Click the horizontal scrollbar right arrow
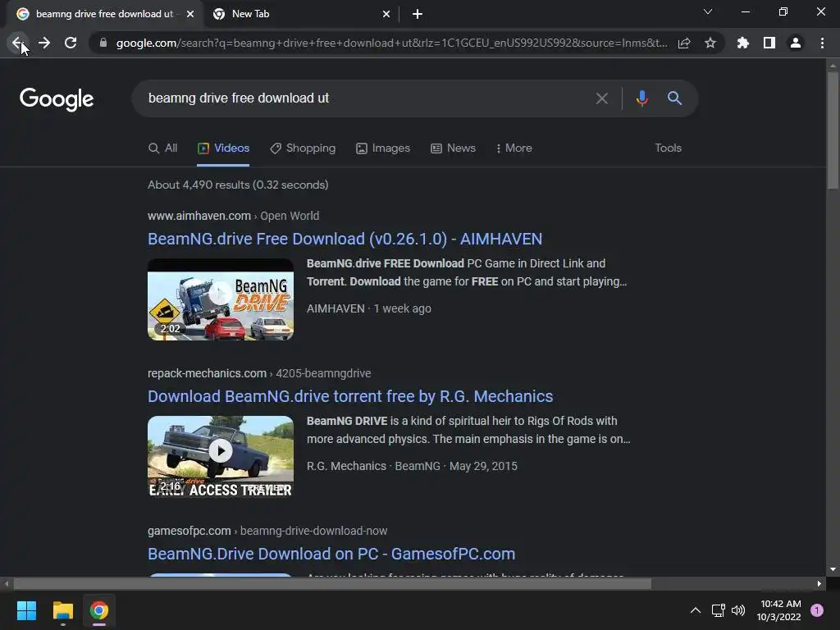This screenshot has height=630, width=840. click(819, 584)
